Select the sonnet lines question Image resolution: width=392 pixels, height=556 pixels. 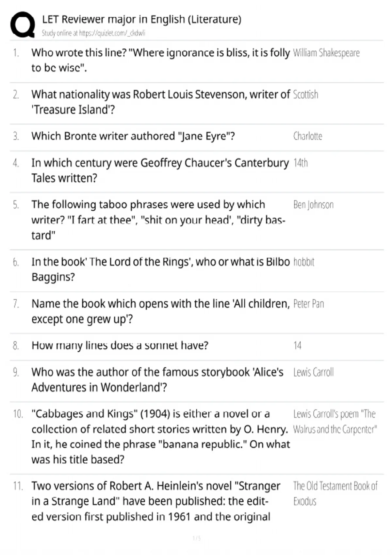(x=120, y=345)
